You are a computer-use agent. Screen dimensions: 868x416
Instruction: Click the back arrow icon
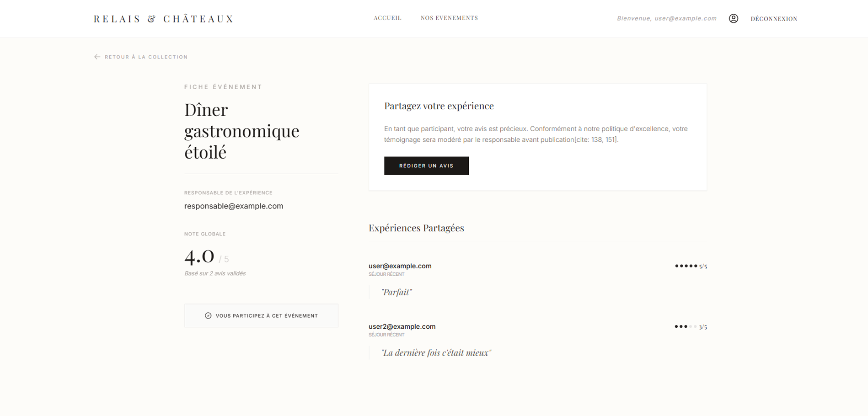97,57
